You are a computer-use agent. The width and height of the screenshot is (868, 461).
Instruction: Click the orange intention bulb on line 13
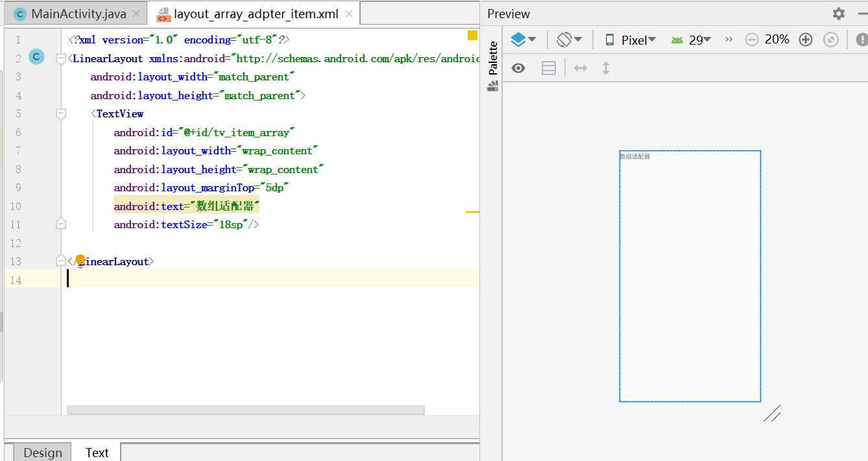tap(80, 260)
